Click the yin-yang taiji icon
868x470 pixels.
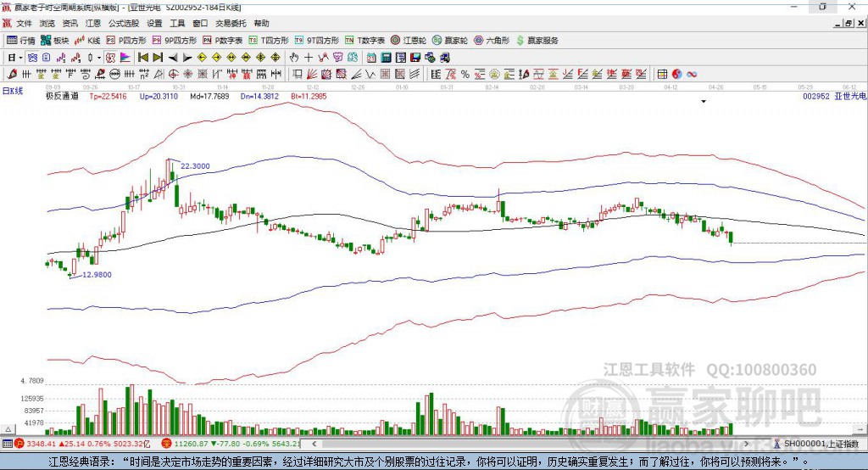pyautogui.click(x=677, y=75)
